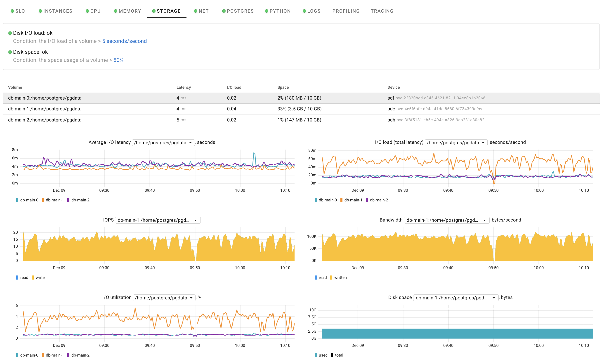604x364 pixels.
Task: Open the Disk space volume dropdown
Action: [x=456, y=298]
